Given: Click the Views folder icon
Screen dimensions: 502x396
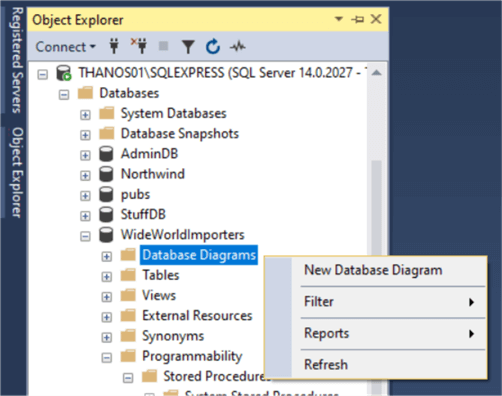Looking at the screenshot, I should click(x=128, y=295).
